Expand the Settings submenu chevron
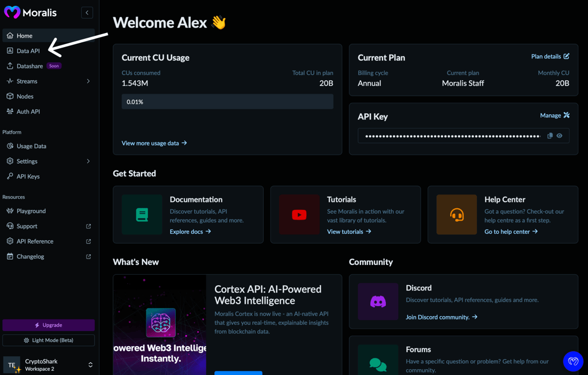The image size is (588, 375). tap(88, 161)
